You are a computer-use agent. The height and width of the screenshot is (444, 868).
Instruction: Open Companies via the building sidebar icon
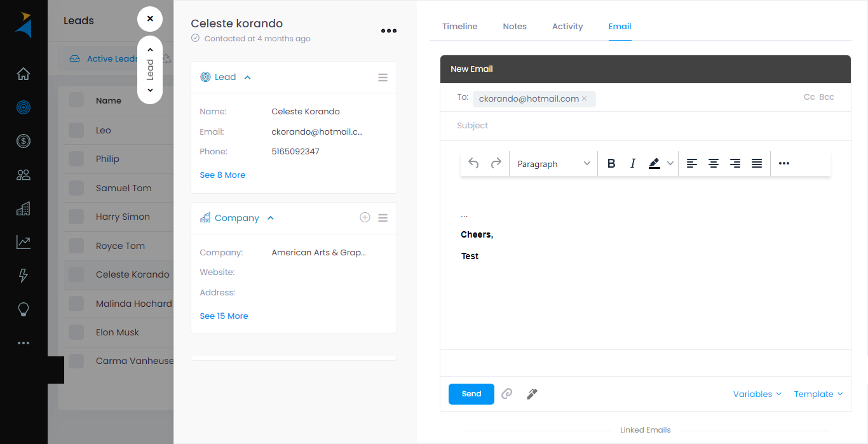[23, 208]
